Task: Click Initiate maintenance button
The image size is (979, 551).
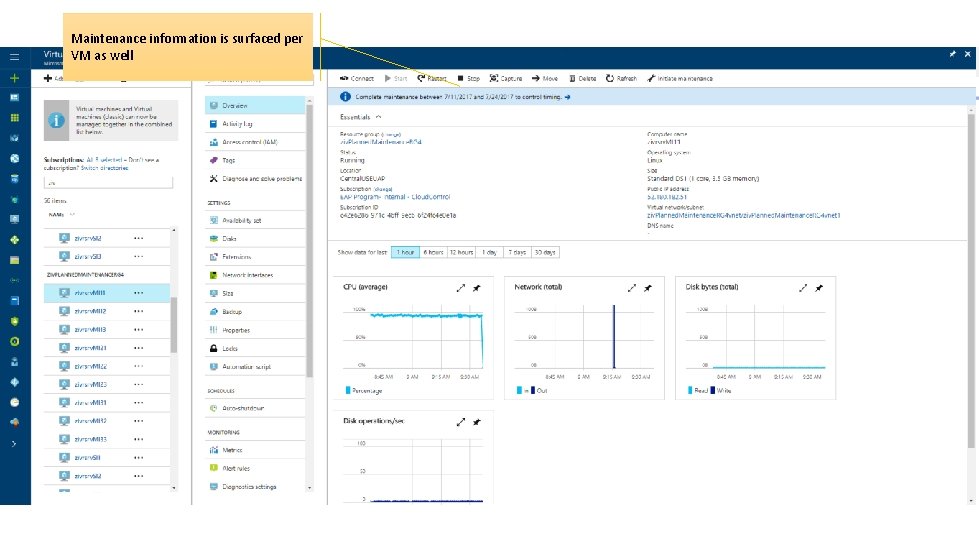Action: click(680, 79)
